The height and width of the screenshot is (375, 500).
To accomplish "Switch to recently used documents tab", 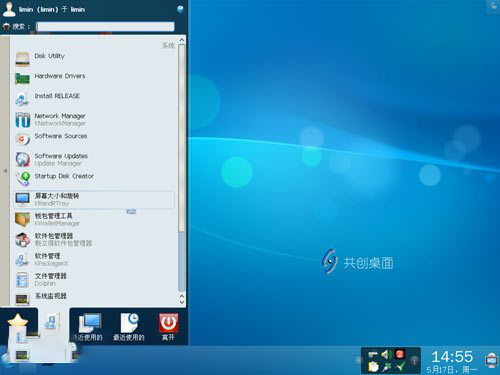I will pyautogui.click(x=129, y=327).
